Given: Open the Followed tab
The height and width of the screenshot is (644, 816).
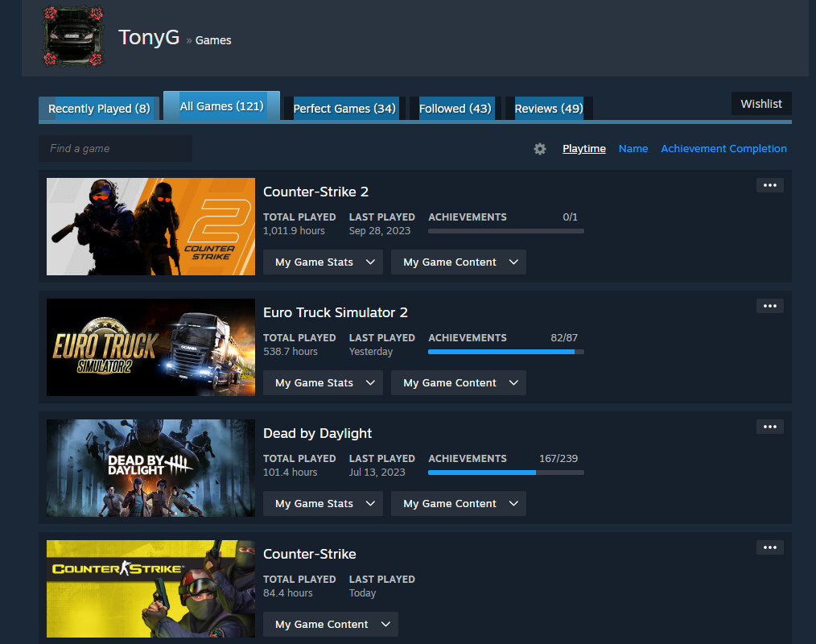Looking at the screenshot, I should [455, 109].
